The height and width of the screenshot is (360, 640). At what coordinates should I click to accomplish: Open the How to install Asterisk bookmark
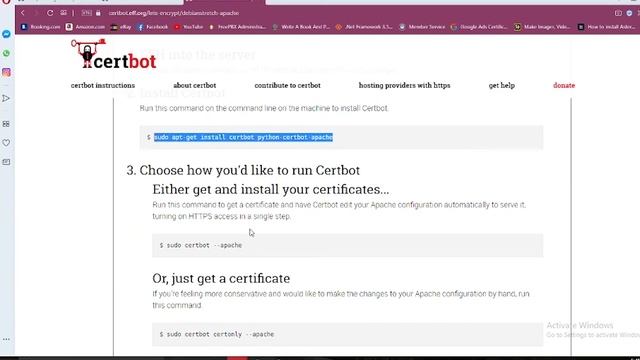[606, 27]
